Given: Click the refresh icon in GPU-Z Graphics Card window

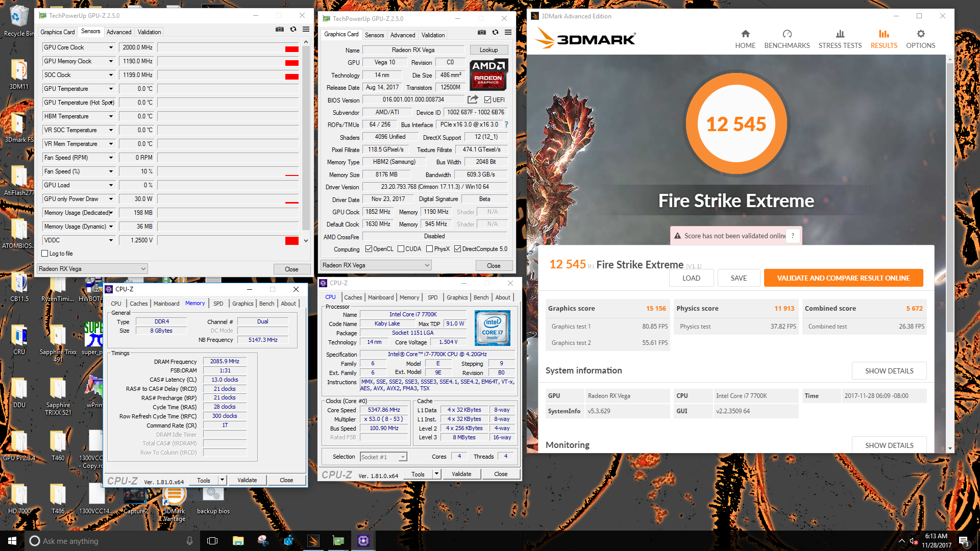Looking at the screenshot, I should tap(495, 32).
